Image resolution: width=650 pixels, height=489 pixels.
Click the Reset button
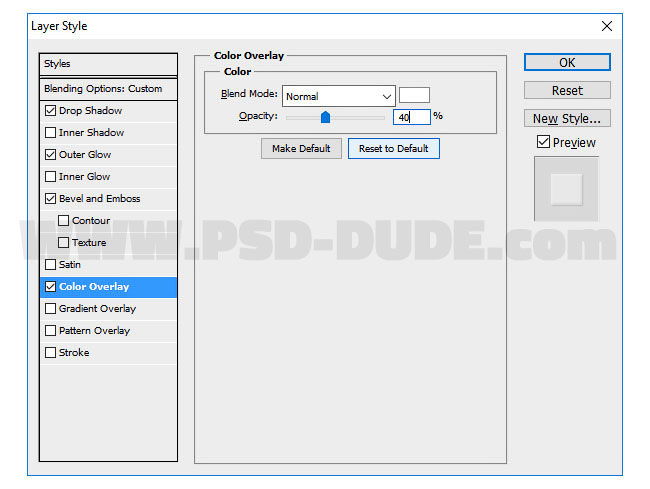click(567, 90)
